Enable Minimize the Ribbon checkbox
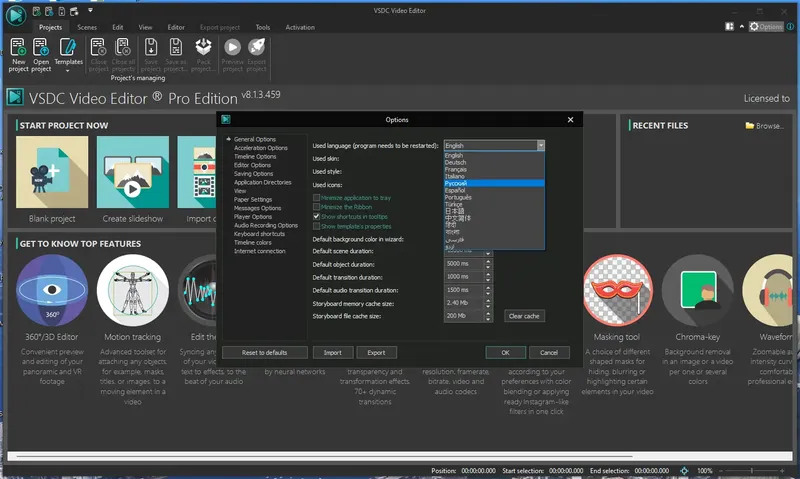 [316, 207]
